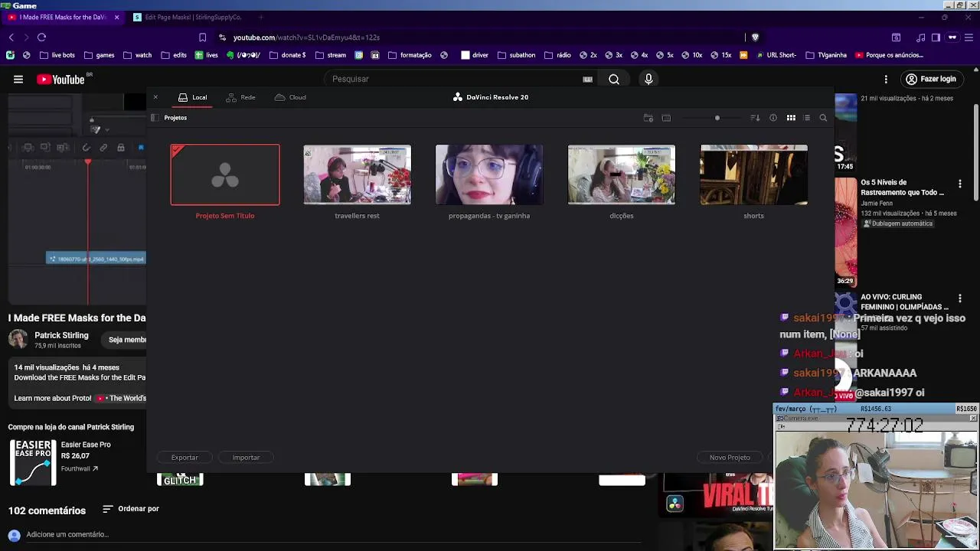Image resolution: width=980 pixels, height=551 pixels.
Task: Click the youtube.com address bar URL
Action: pos(306,37)
